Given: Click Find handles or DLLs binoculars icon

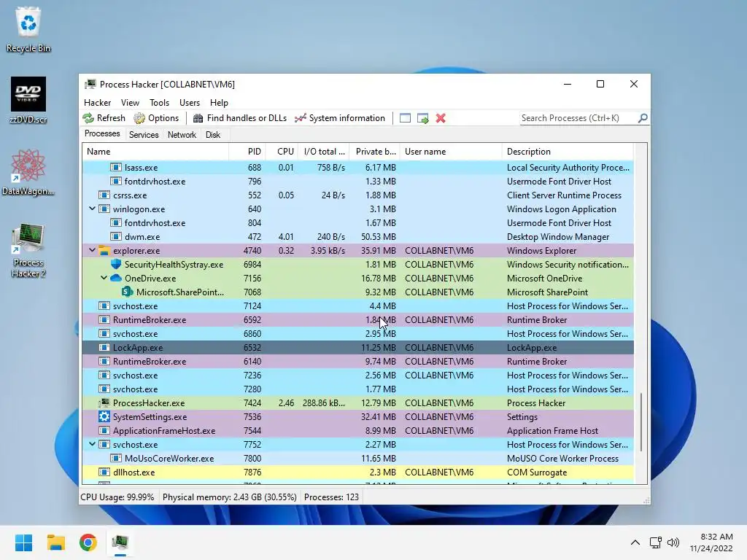Looking at the screenshot, I should [198, 118].
